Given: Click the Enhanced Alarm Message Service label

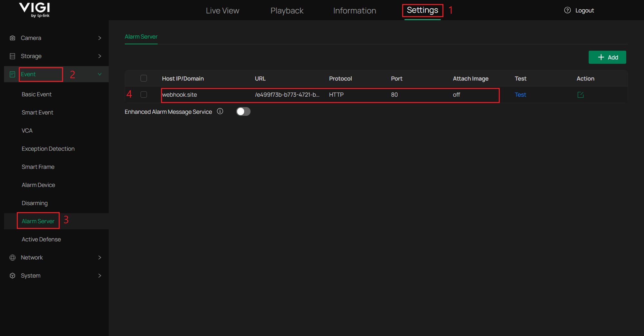Looking at the screenshot, I should coord(168,112).
